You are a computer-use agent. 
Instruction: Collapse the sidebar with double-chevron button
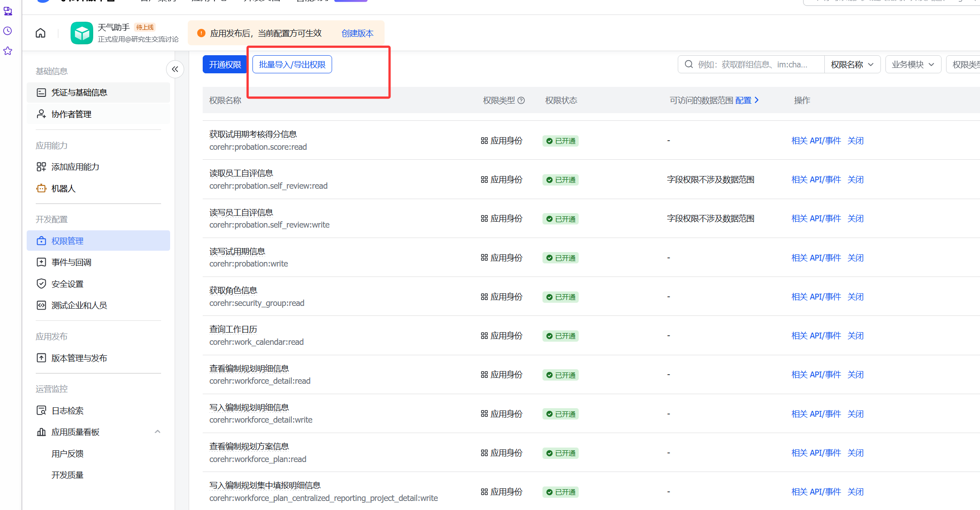pos(175,69)
